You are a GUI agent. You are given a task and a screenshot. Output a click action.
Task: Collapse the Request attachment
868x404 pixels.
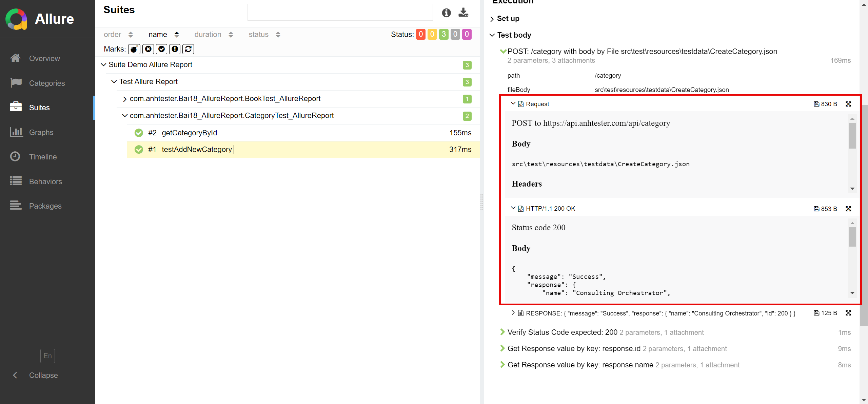pos(513,103)
